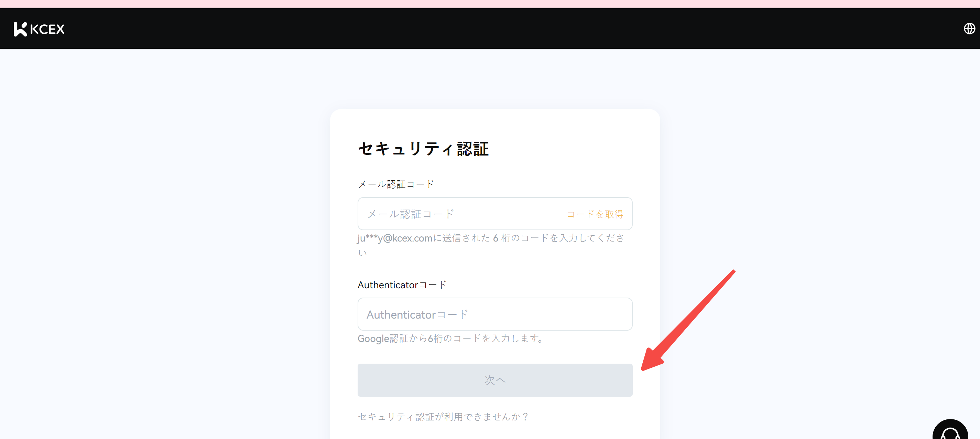Click the KCEX K-shaped logo mark

[20, 29]
